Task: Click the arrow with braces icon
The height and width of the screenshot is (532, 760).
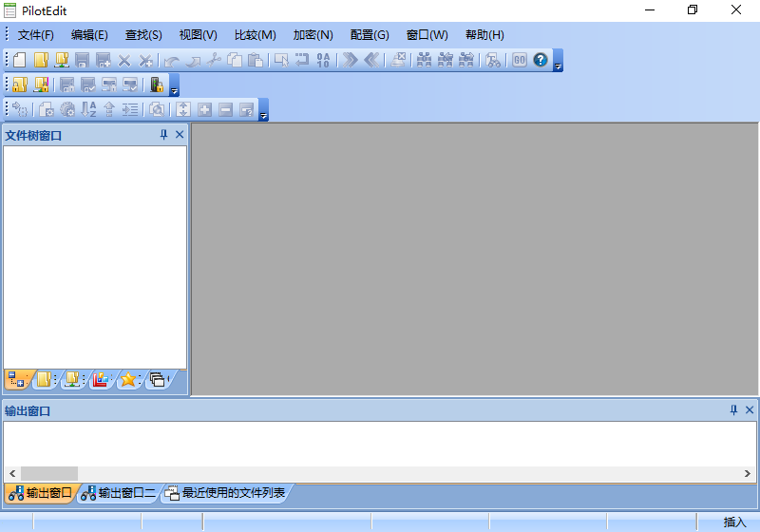Action: click(x=20, y=109)
